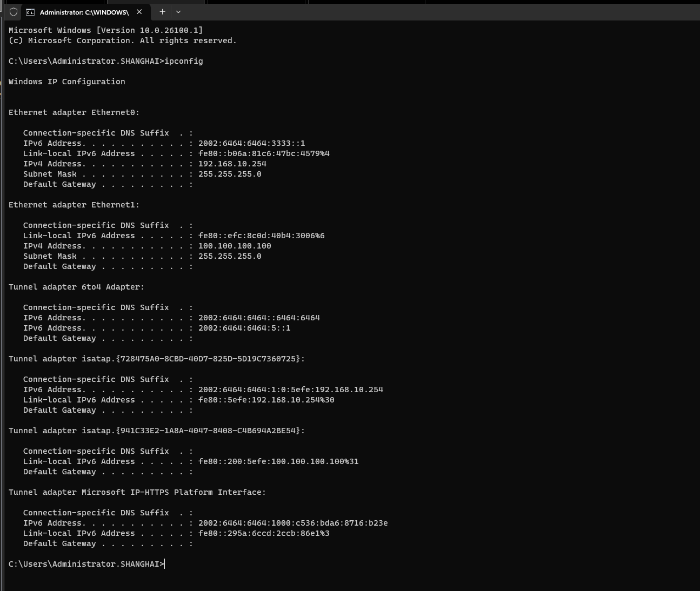Expand the new tab profile dropdown
700x591 pixels.
pos(178,11)
